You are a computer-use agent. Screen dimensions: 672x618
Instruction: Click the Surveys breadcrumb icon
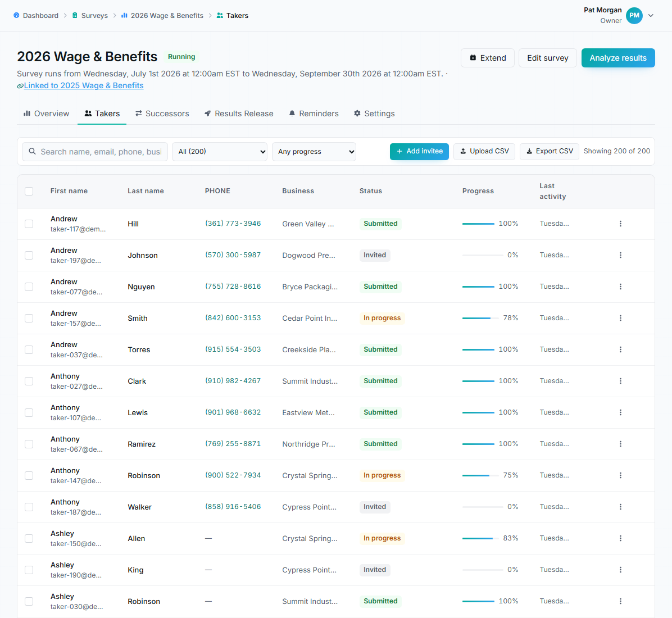pyautogui.click(x=75, y=15)
